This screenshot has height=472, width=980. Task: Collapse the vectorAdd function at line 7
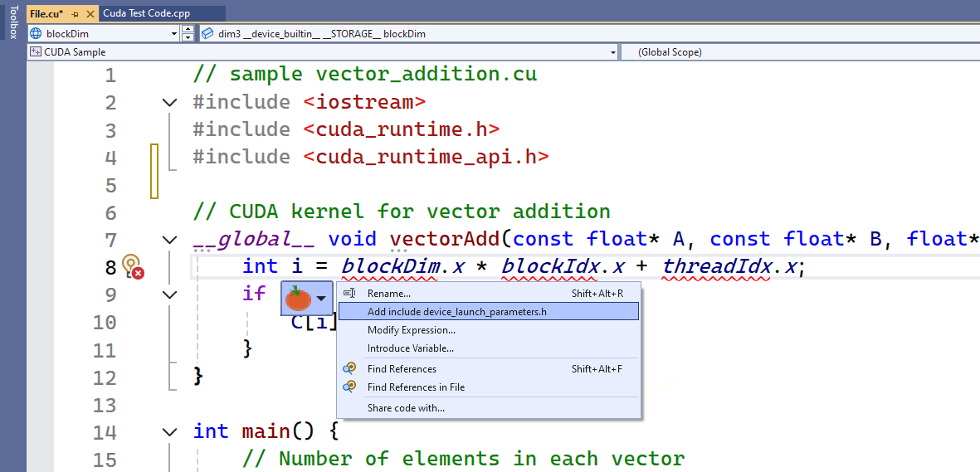[x=170, y=240]
